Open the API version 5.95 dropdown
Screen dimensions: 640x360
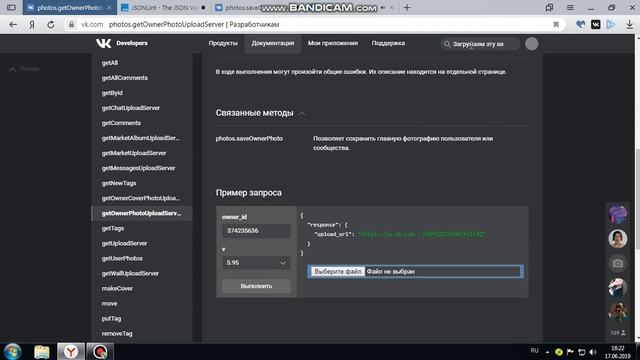256,263
